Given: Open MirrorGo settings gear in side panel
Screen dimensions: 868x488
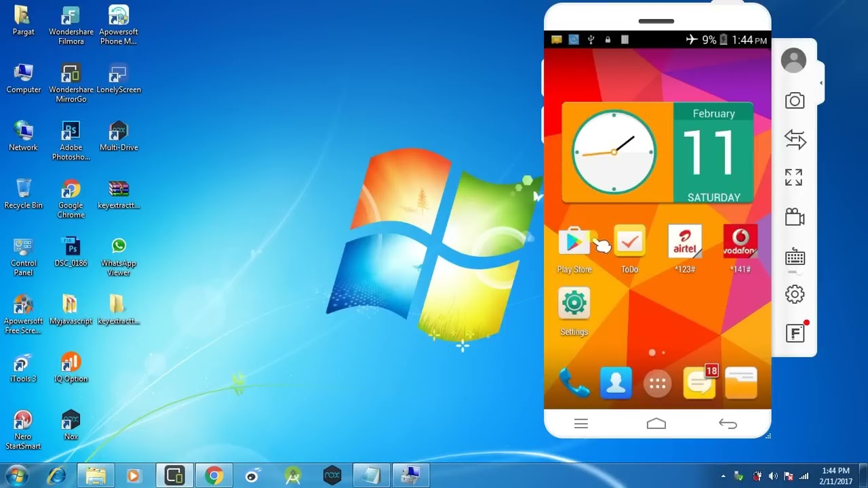Looking at the screenshot, I should click(x=795, y=294).
